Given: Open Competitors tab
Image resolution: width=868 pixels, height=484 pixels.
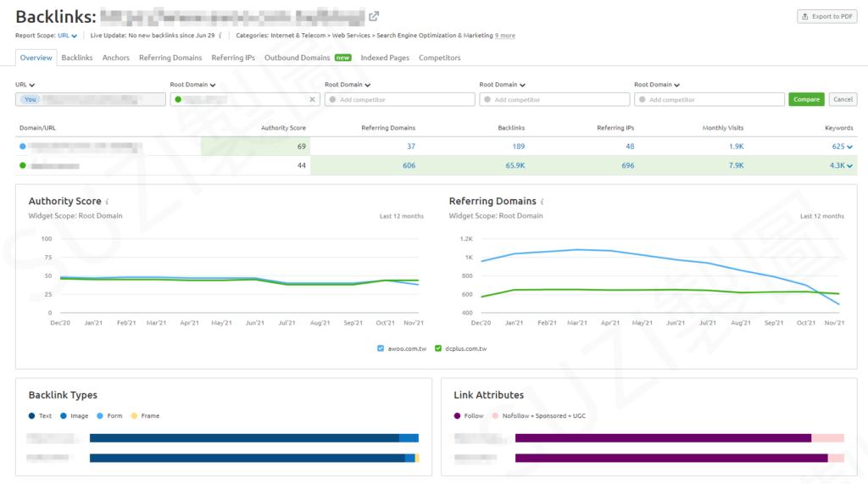Looking at the screenshot, I should tap(440, 58).
